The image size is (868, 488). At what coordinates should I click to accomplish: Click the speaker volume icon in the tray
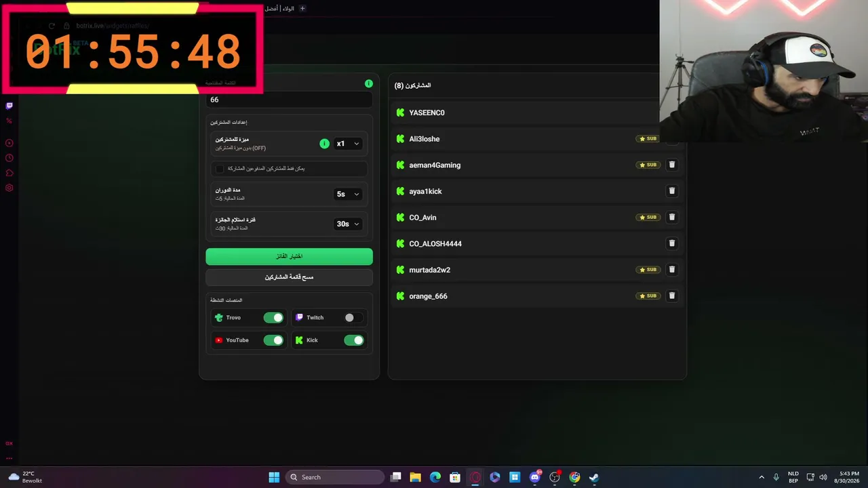click(x=823, y=477)
